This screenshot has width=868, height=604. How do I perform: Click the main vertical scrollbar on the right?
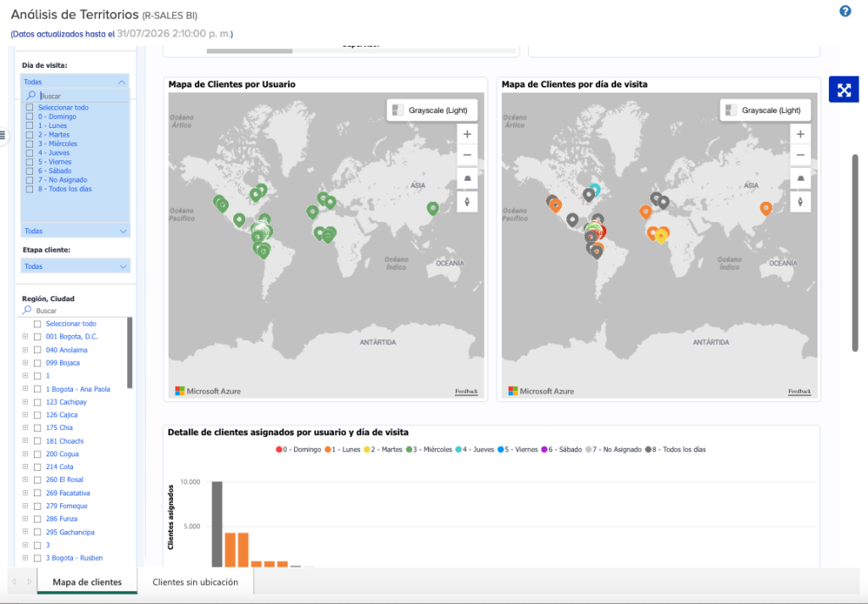(x=855, y=253)
